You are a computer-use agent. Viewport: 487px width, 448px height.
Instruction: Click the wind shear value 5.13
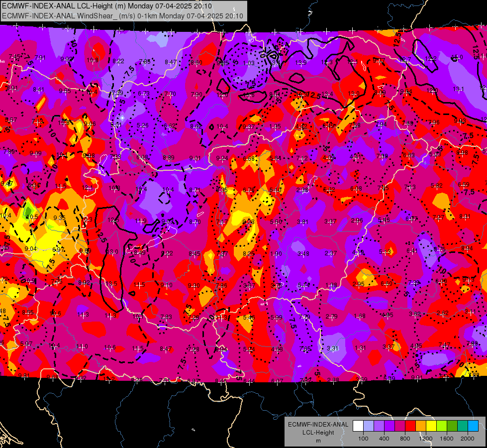tap(385, 252)
